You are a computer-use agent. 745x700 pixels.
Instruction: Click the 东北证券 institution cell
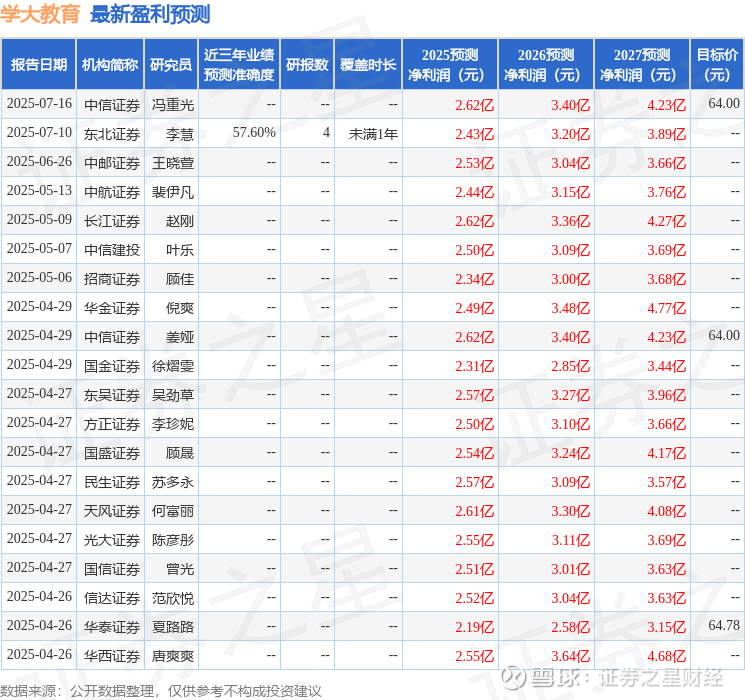pyautogui.click(x=112, y=134)
